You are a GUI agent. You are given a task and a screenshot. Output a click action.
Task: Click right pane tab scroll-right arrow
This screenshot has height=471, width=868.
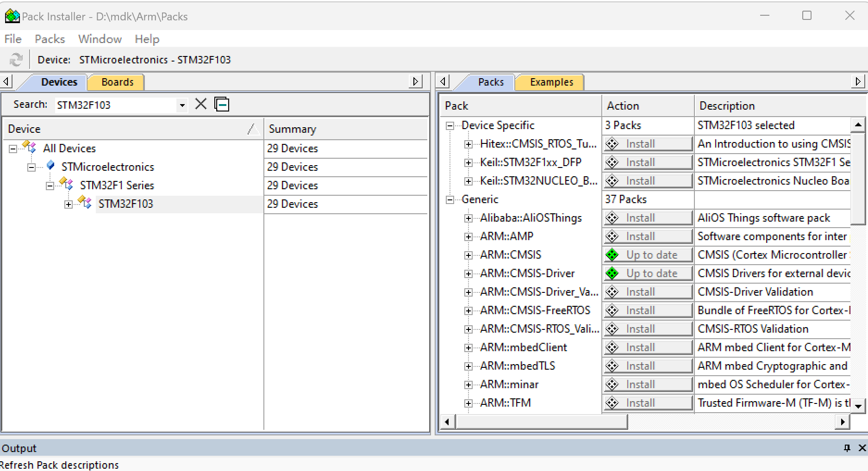(858, 82)
